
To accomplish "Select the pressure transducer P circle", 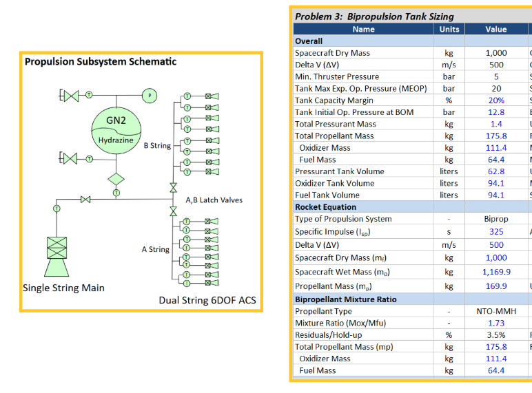I will [x=150, y=94].
